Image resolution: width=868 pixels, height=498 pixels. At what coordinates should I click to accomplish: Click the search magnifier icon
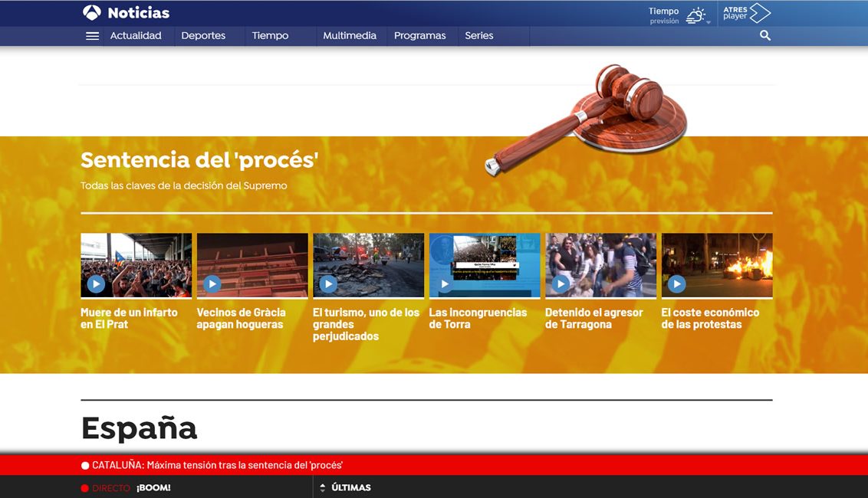click(764, 35)
